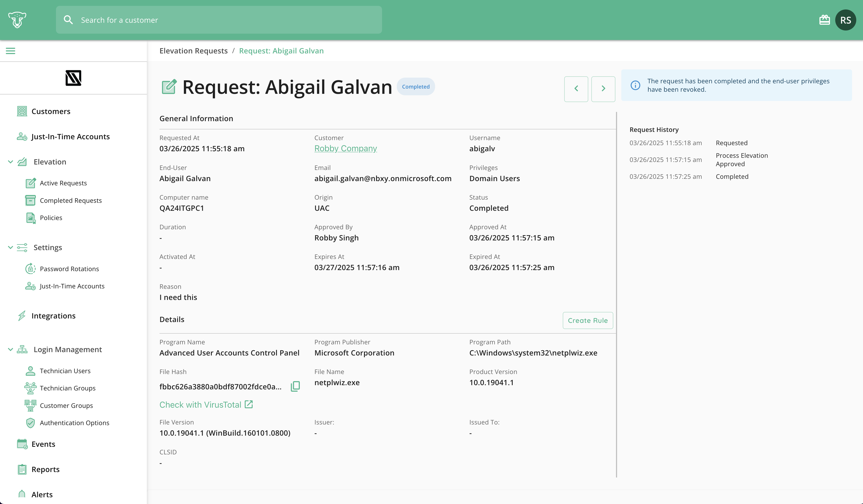Click the Completed status badge
863x504 pixels.
tap(416, 87)
